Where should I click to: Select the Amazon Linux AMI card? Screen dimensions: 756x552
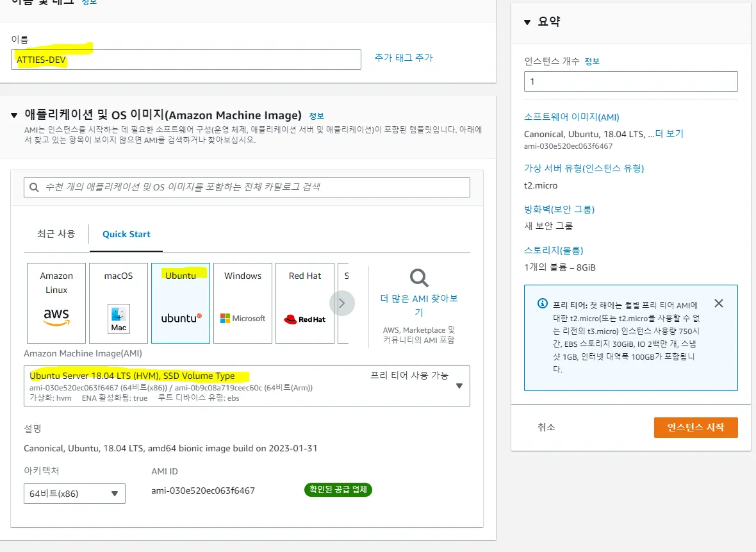[56, 303]
